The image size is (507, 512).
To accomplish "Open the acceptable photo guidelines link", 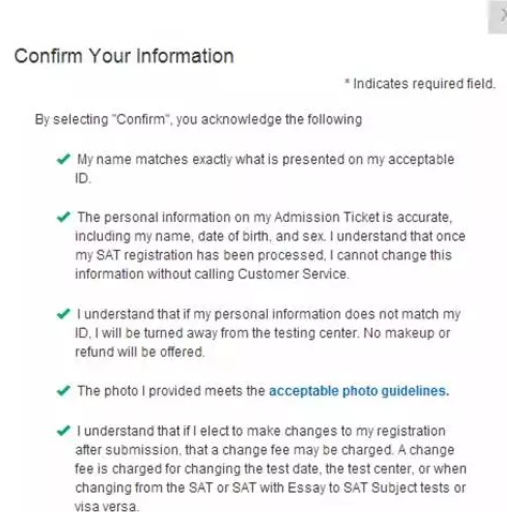I will 359,391.
